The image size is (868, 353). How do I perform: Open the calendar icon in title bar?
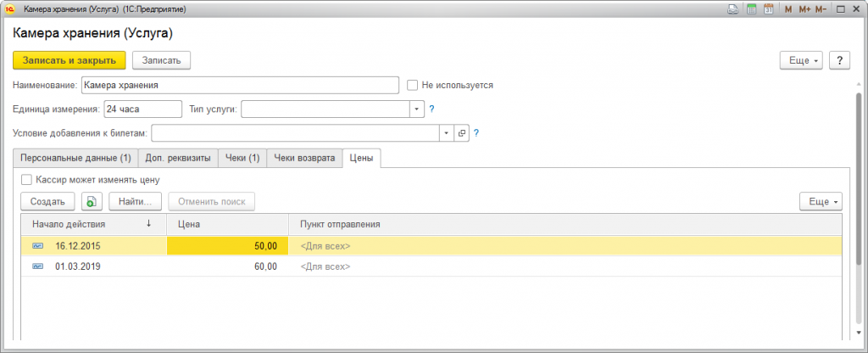pyautogui.click(x=768, y=9)
